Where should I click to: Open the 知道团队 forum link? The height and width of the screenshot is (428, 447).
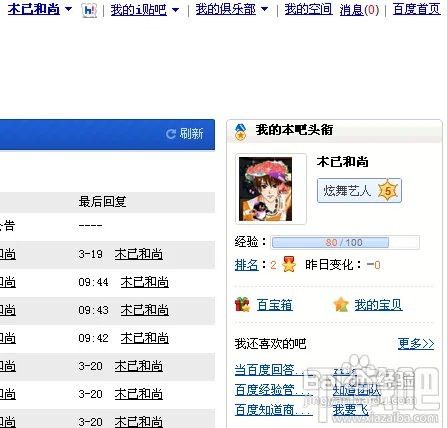tap(357, 390)
